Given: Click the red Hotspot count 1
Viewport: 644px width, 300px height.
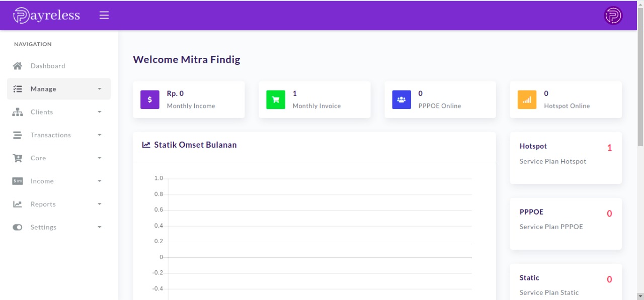Looking at the screenshot, I should point(609,148).
